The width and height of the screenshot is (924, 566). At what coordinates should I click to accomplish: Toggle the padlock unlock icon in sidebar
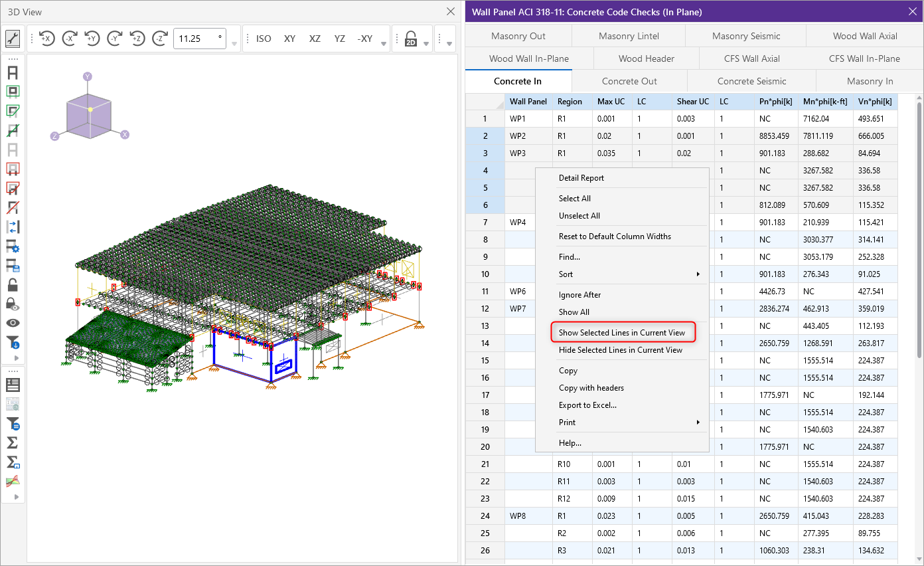pyautogui.click(x=13, y=285)
